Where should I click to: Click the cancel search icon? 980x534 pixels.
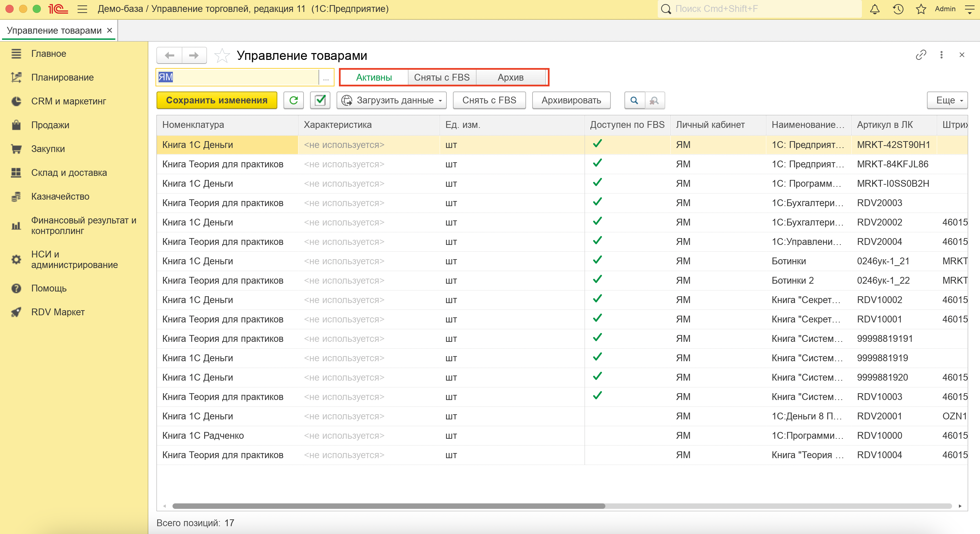pyautogui.click(x=654, y=100)
